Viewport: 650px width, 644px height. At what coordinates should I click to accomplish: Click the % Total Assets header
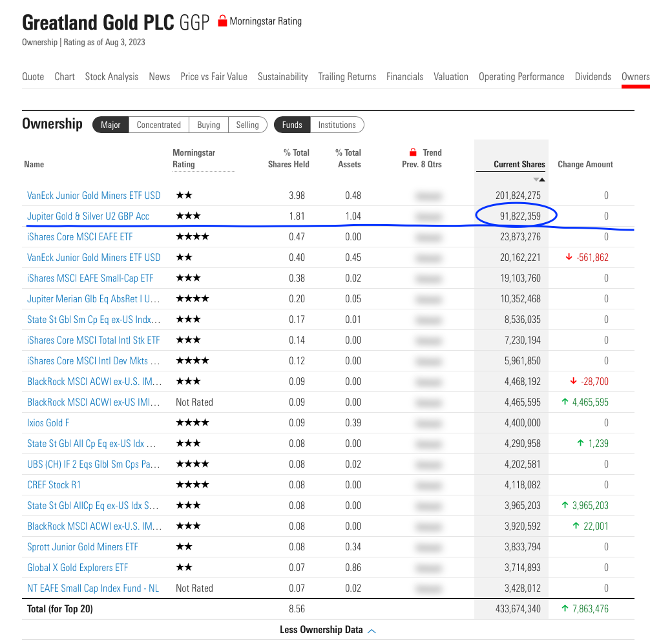click(x=348, y=158)
